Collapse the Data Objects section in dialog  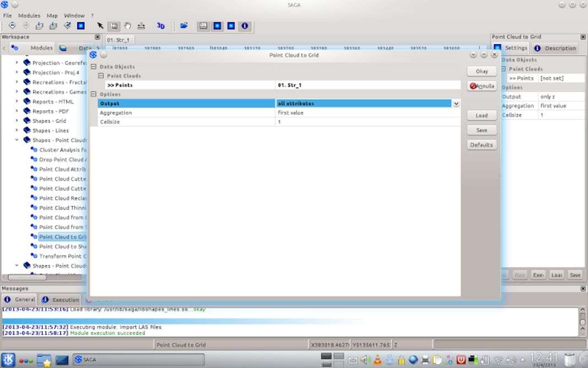(94, 67)
